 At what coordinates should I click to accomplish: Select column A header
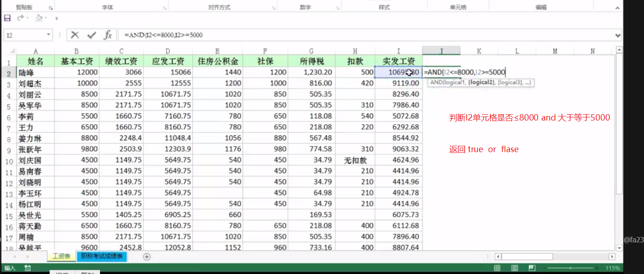point(36,51)
